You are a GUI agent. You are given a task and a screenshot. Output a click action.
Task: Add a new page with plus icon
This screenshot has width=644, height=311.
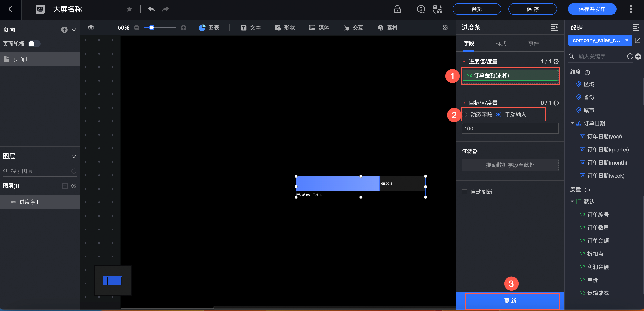(64, 30)
